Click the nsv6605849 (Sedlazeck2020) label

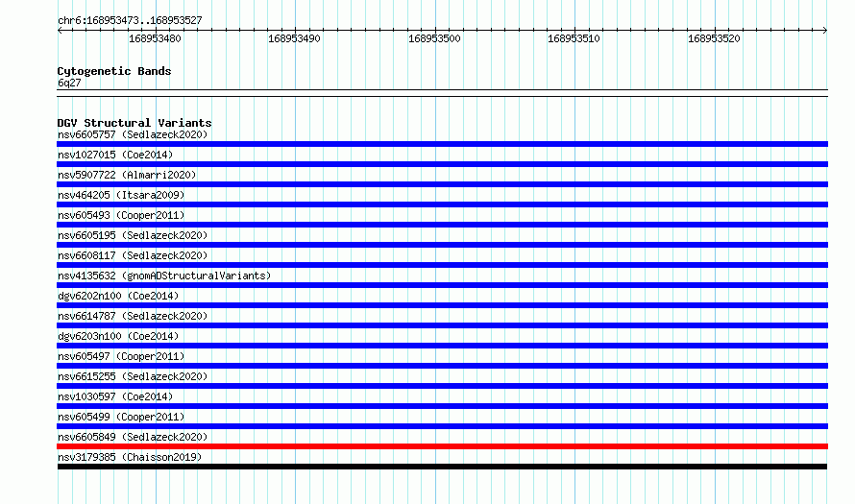pyautogui.click(x=133, y=437)
